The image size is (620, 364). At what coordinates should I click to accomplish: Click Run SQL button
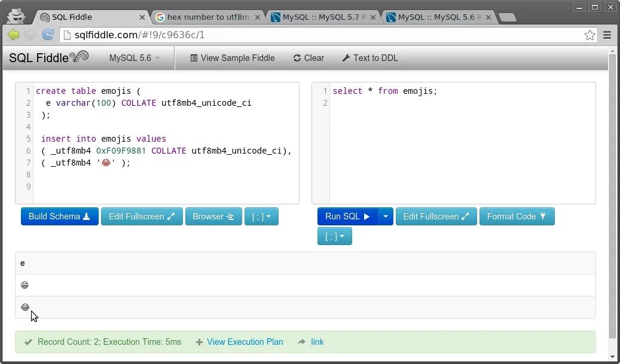[x=347, y=216]
